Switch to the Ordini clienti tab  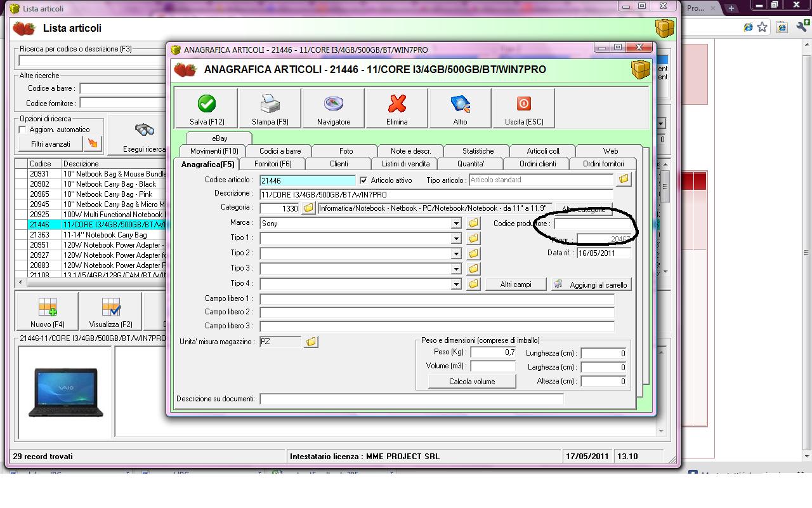click(538, 164)
